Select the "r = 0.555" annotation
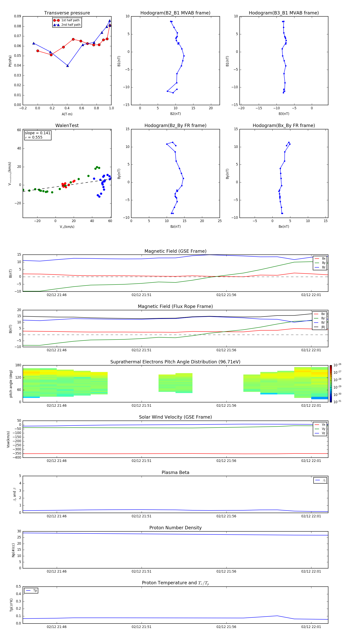The image size is (351, 644). click(34, 137)
